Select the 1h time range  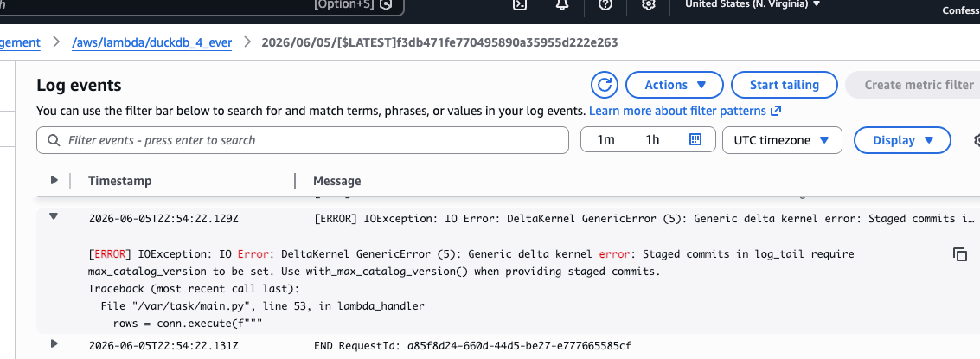[x=652, y=140]
